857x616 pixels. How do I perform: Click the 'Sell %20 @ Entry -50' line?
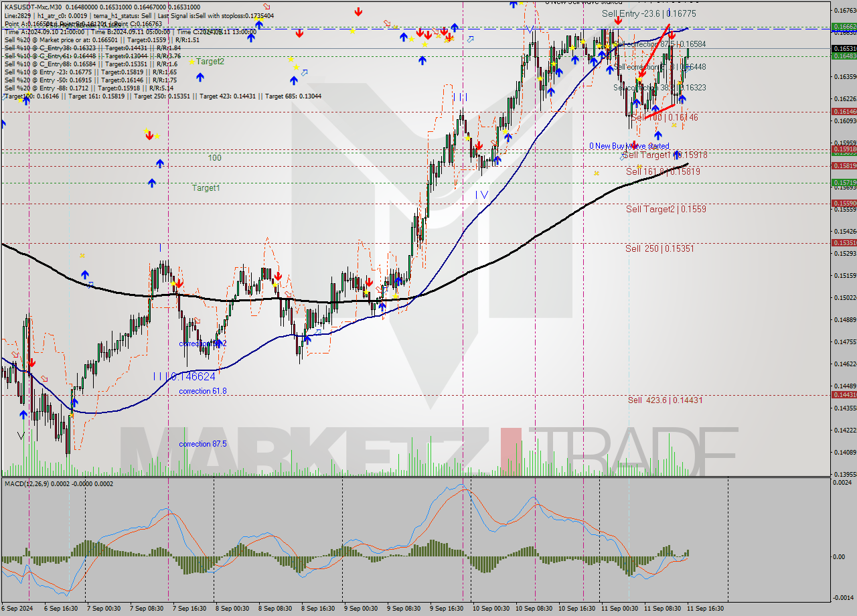coord(90,80)
